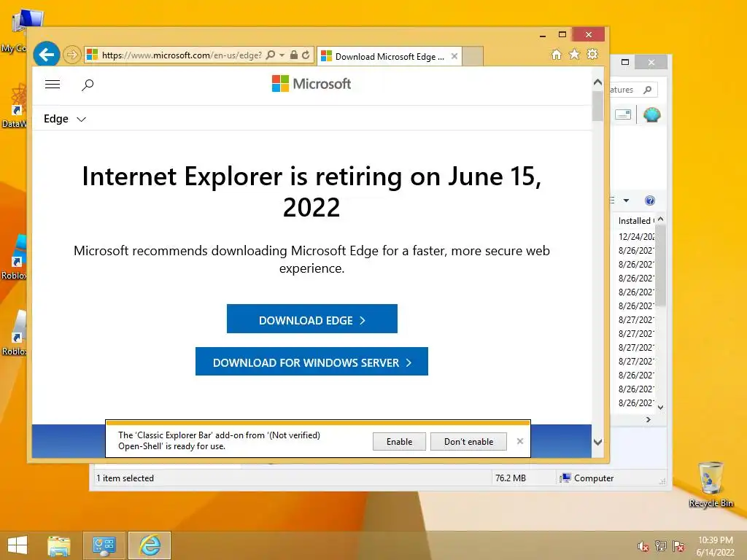747x560 pixels.
Task: Click the search box in background window
Action: pyautogui.click(x=634, y=90)
